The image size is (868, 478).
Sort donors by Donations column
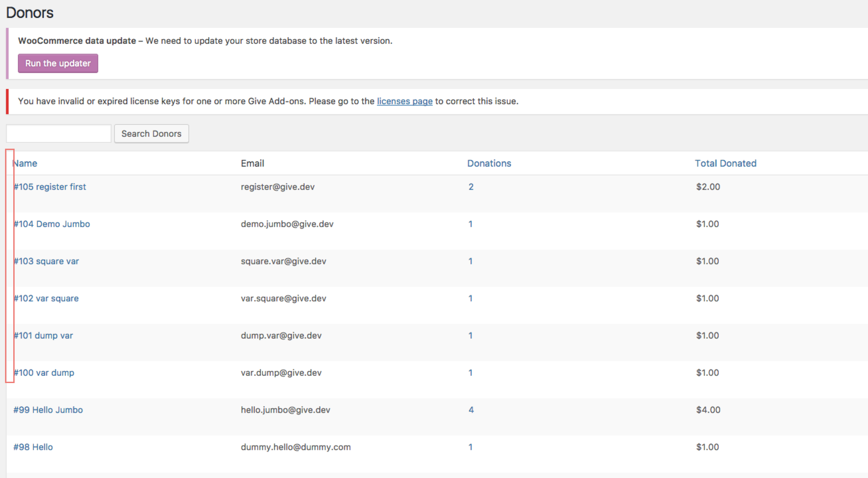tap(489, 163)
